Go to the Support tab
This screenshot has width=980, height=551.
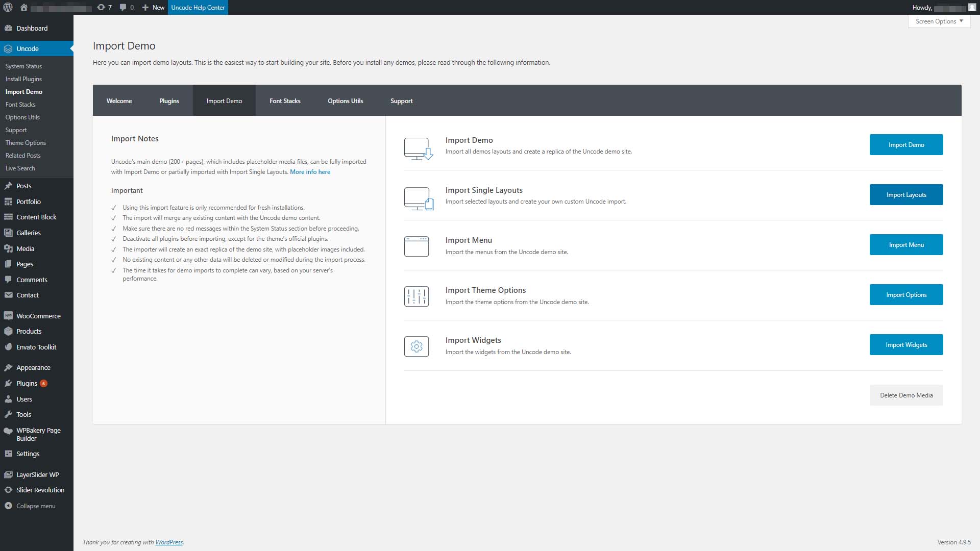[x=401, y=101]
